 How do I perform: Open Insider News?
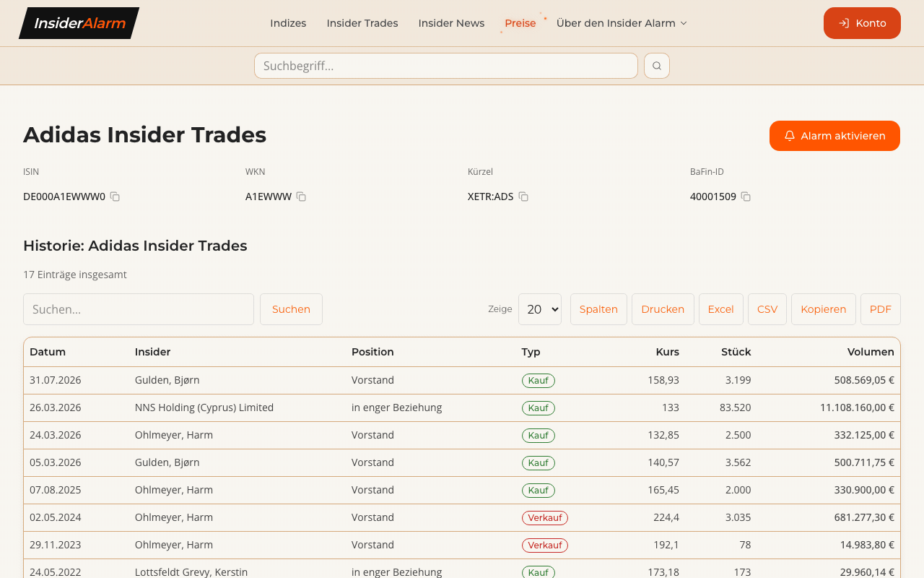click(x=451, y=23)
